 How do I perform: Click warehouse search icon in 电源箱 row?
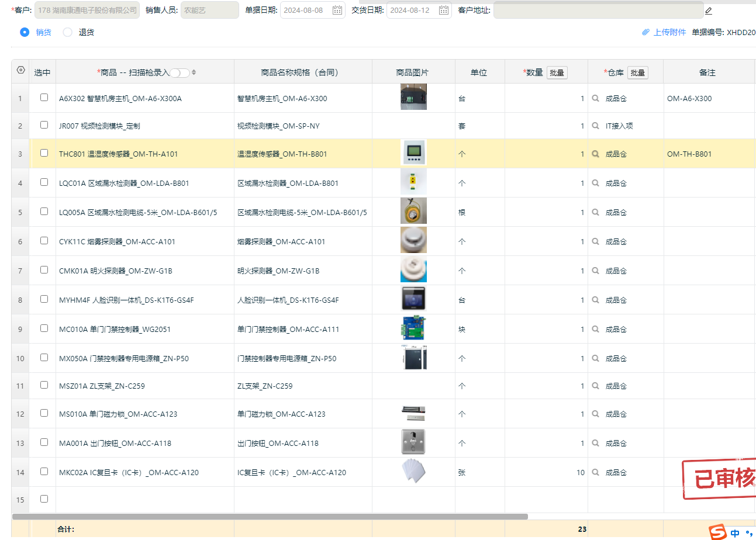click(x=596, y=358)
